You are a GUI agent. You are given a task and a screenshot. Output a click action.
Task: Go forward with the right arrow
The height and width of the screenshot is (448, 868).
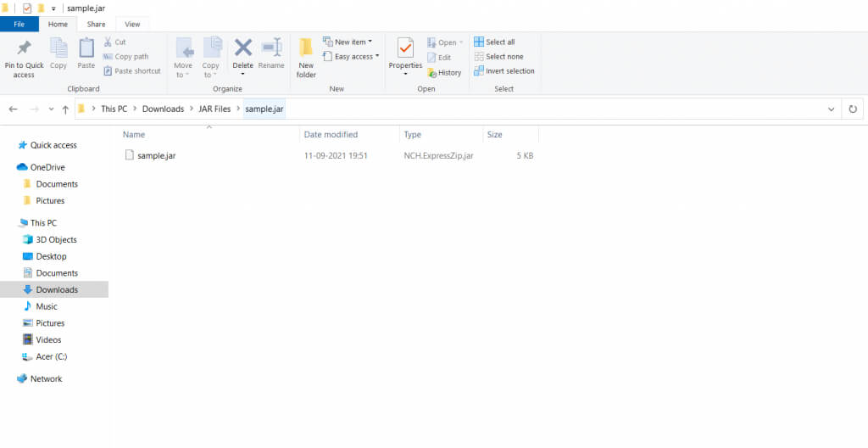(34, 109)
